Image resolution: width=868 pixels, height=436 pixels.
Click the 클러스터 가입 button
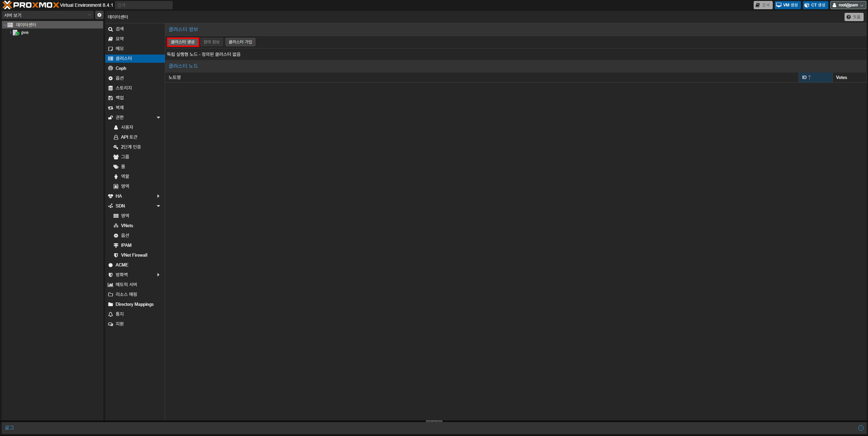pos(240,42)
